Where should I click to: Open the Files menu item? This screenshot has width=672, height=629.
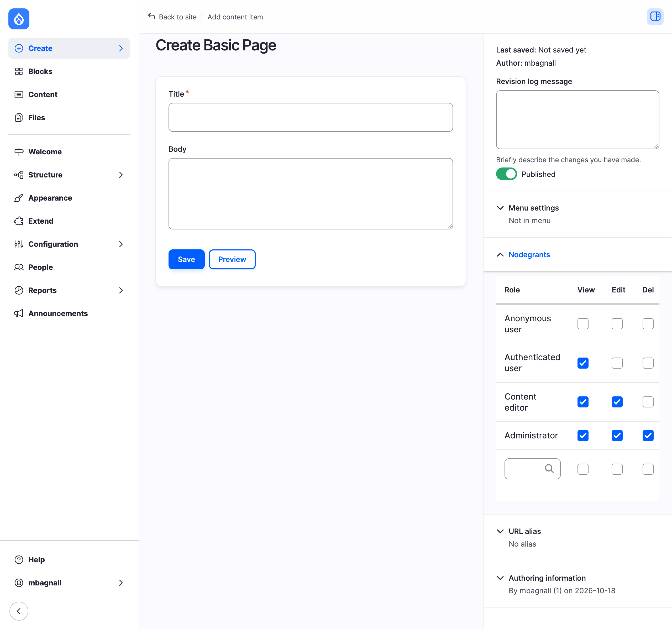coord(69,118)
